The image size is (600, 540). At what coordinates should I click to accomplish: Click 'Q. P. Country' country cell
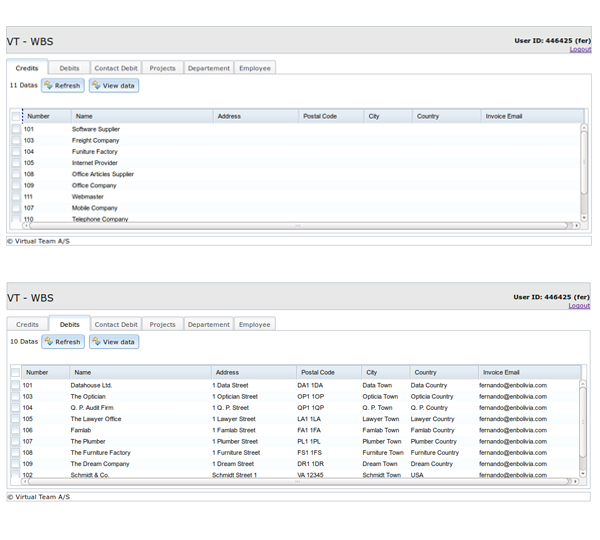point(429,408)
